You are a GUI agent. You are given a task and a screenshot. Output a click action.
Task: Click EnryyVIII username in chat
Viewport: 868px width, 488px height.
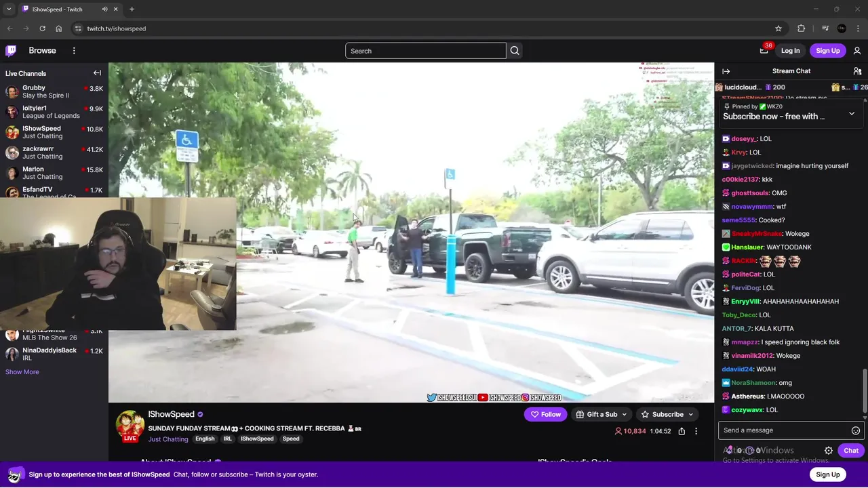[x=745, y=302]
